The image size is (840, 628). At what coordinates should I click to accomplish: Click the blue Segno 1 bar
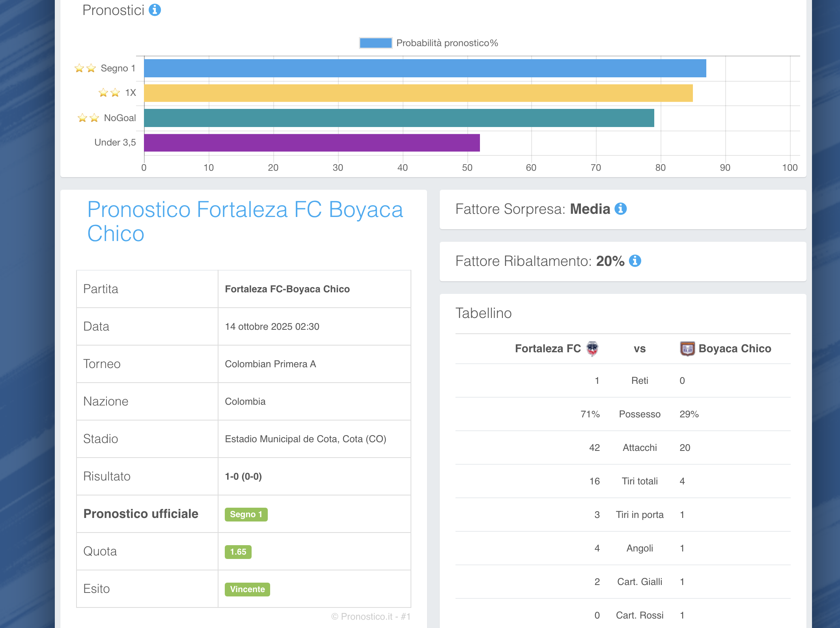(425, 68)
